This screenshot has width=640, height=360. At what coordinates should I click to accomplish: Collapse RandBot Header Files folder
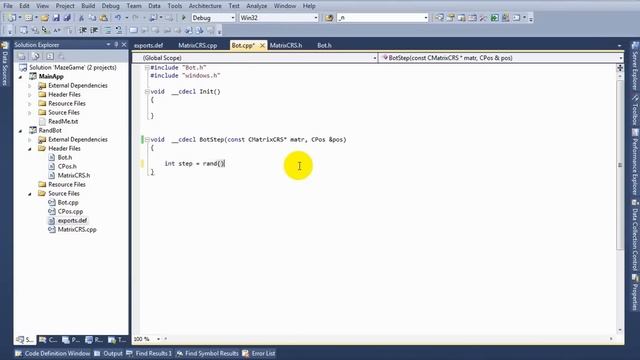(30, 149)
